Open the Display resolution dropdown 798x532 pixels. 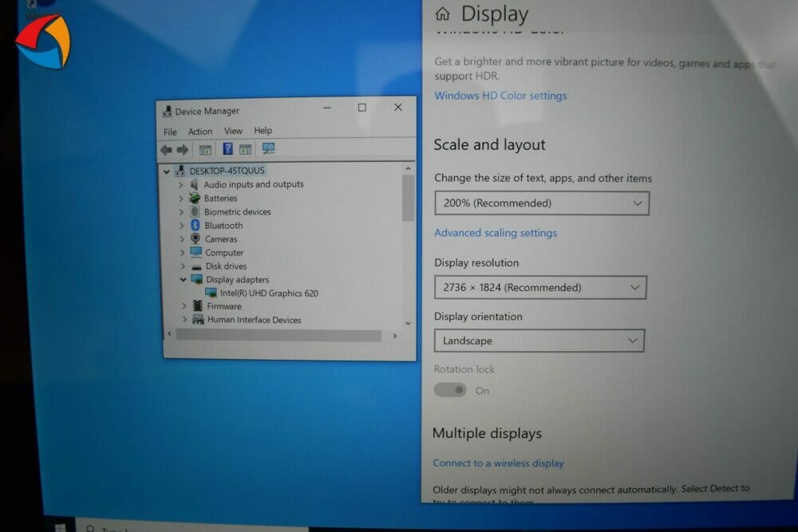pos(540,287)
